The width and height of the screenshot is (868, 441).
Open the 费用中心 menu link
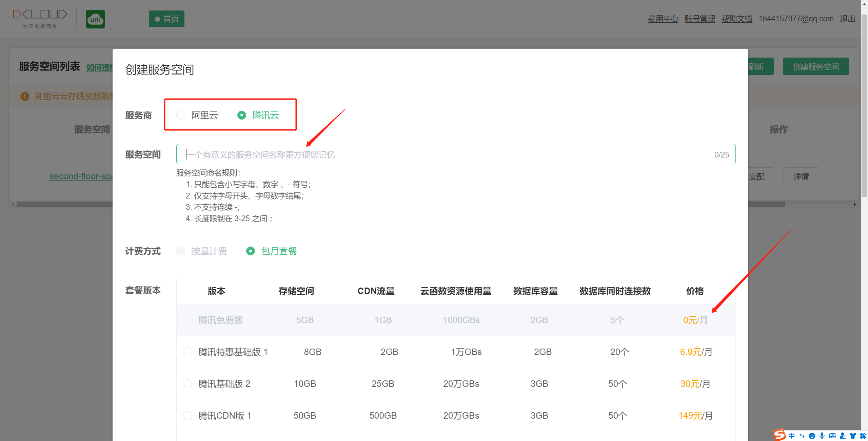(663, 19)
